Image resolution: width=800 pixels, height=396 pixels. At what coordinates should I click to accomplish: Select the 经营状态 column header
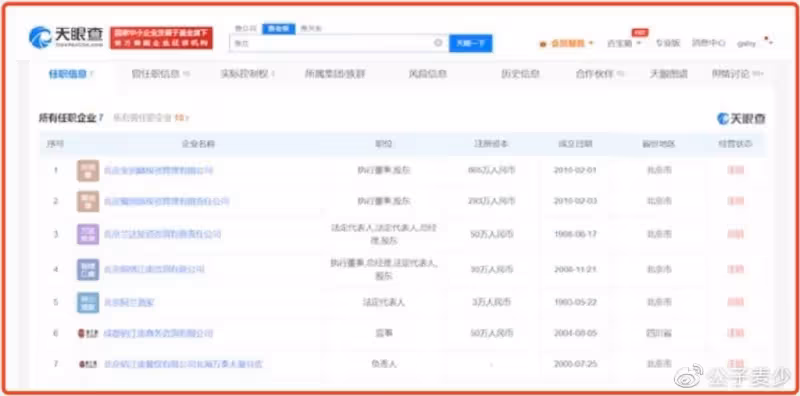735,144
